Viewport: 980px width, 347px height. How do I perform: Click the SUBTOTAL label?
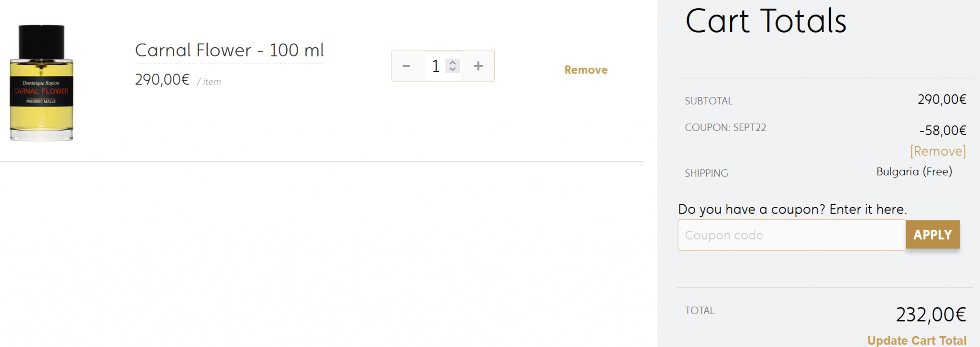pos(708,101)
